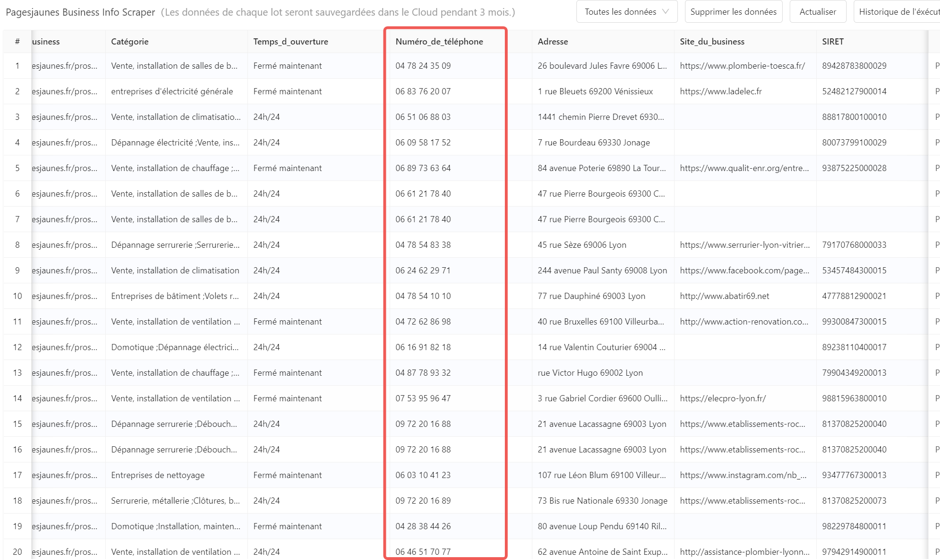Viewport: 940px width, 560px height.
Task: Click the "Supprimer les données" button
Action: click(x=733, y=11)
